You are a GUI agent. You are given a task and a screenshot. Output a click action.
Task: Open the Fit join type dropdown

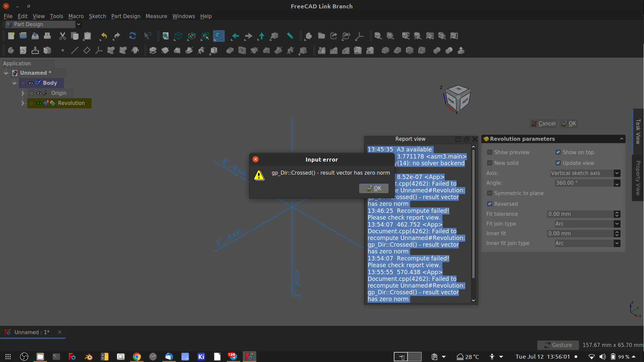pyautogui.click(x=617, y=224)
